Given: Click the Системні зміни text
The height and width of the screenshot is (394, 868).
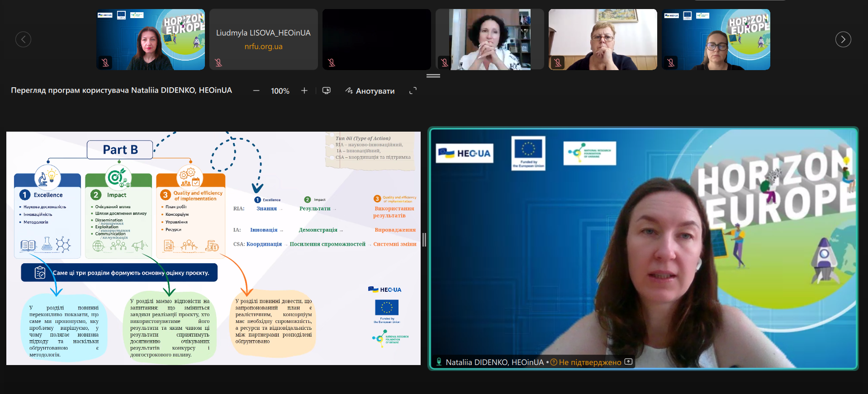Looking at the screenshot, I should (x=395, y=244).
